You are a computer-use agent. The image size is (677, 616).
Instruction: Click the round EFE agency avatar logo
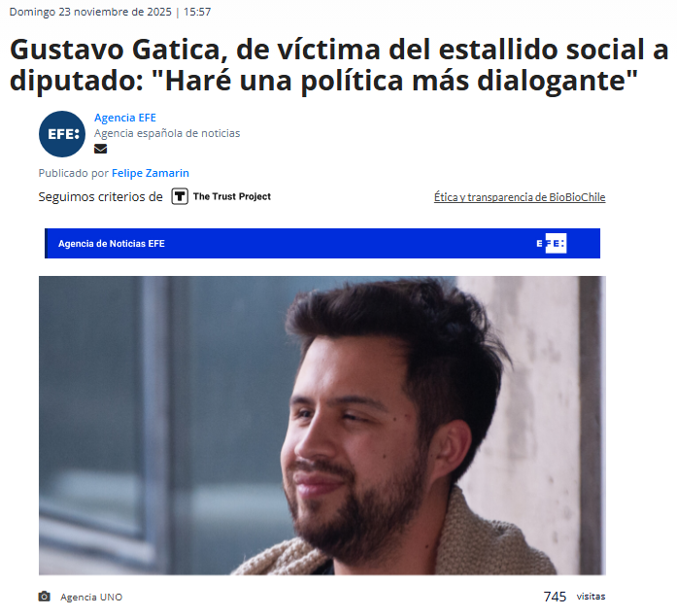tap(62, 134)
